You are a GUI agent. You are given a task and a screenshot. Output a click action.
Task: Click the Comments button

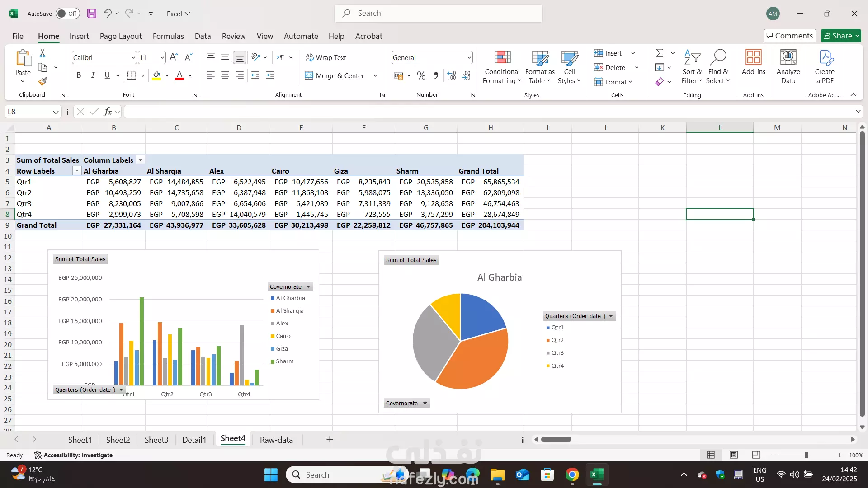coord(790,36)
